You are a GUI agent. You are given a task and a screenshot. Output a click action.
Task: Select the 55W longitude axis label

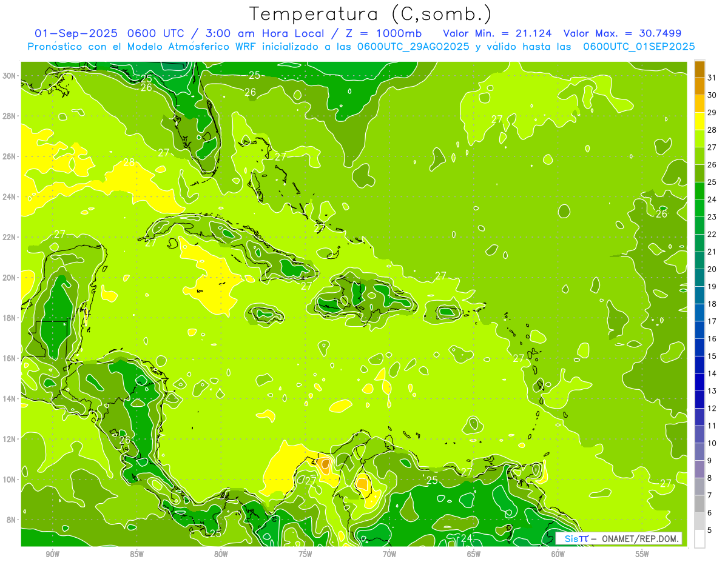642,554
